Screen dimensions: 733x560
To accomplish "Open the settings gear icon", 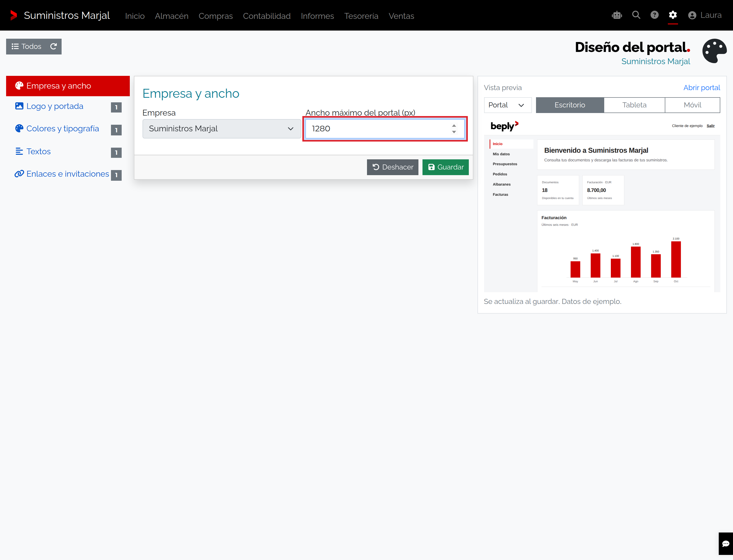I will (673, 15).
